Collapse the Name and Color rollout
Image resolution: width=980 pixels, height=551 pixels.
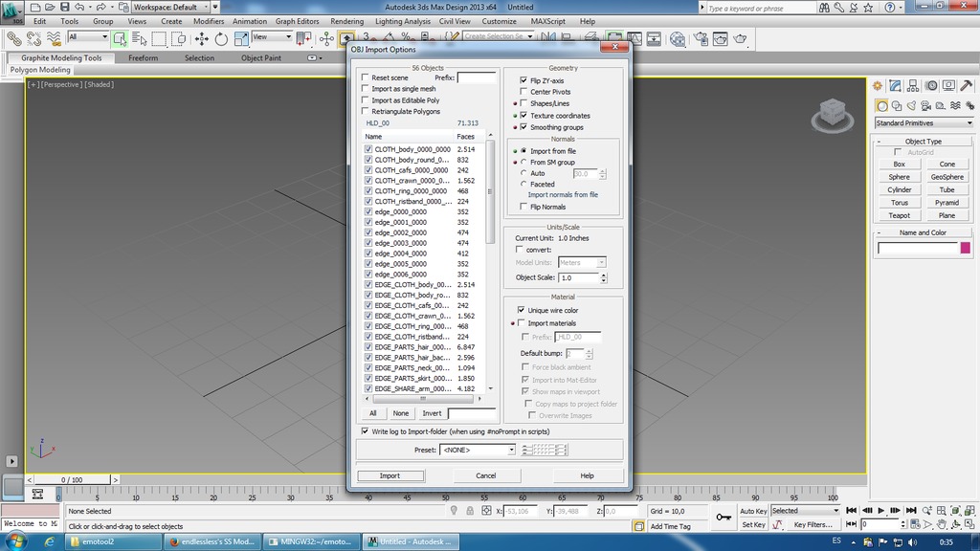coord(924,232)
